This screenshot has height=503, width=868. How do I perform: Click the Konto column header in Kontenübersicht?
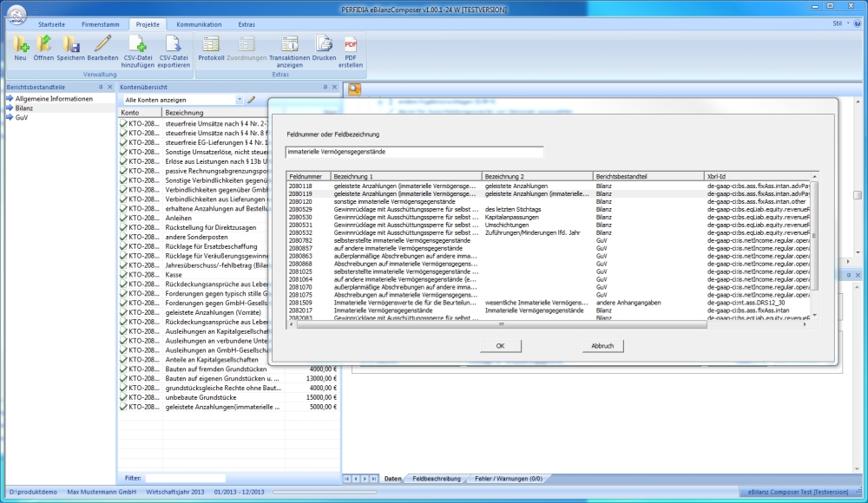coord(140,113)
